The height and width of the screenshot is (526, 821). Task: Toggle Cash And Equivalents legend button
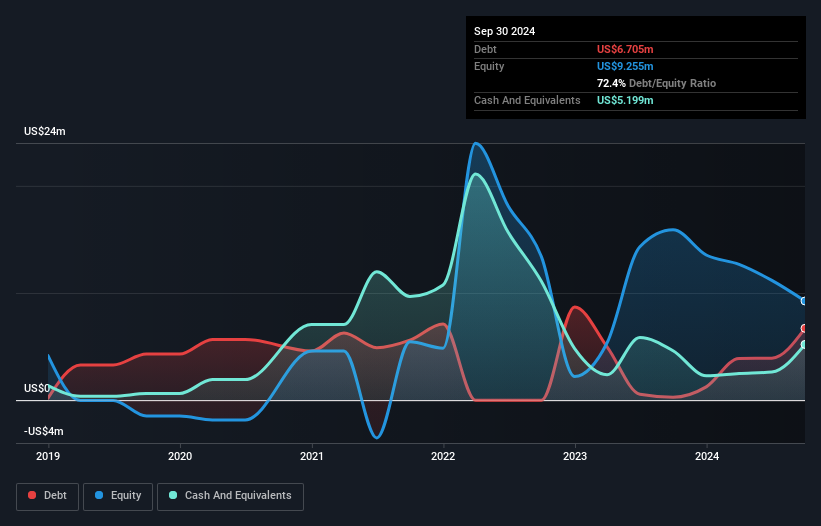(230, 497)
